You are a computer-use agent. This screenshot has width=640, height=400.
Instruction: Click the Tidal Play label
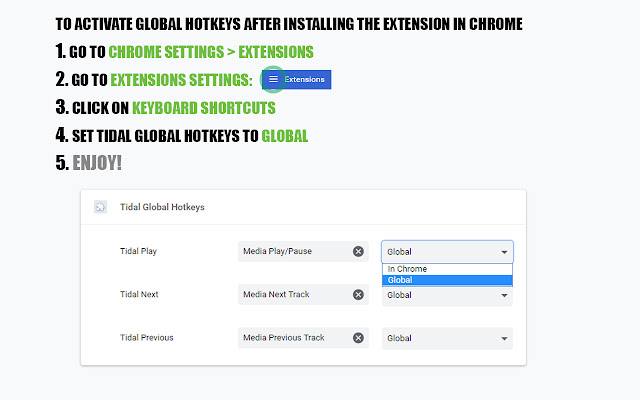tap(138, 251)
